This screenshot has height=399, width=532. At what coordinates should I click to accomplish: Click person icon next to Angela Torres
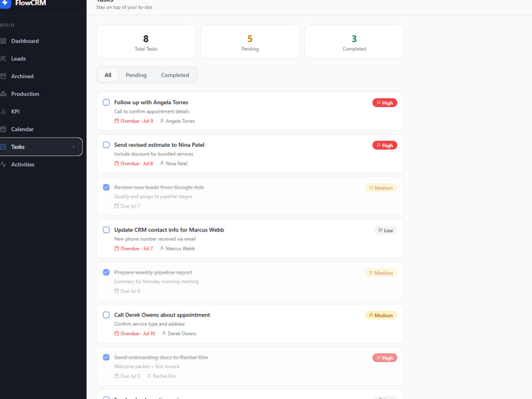162,121
